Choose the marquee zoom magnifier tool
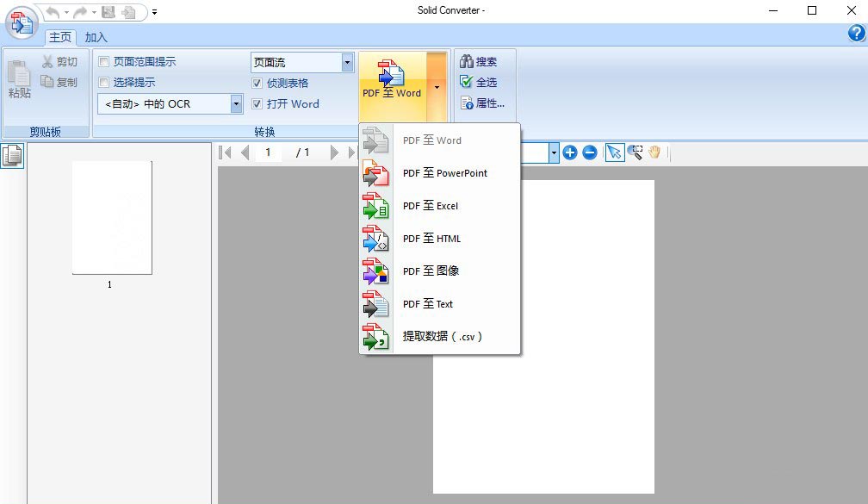Viewport: 868px width, 504px height. pos(635,152)
